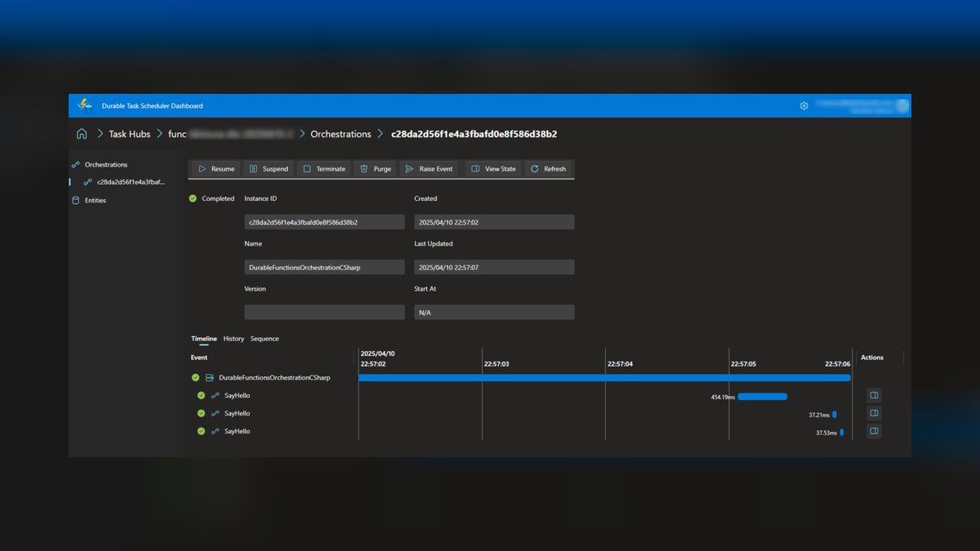
Task: Click the 454.19ms SayHello timeline bar
Action: coord(762,397)
